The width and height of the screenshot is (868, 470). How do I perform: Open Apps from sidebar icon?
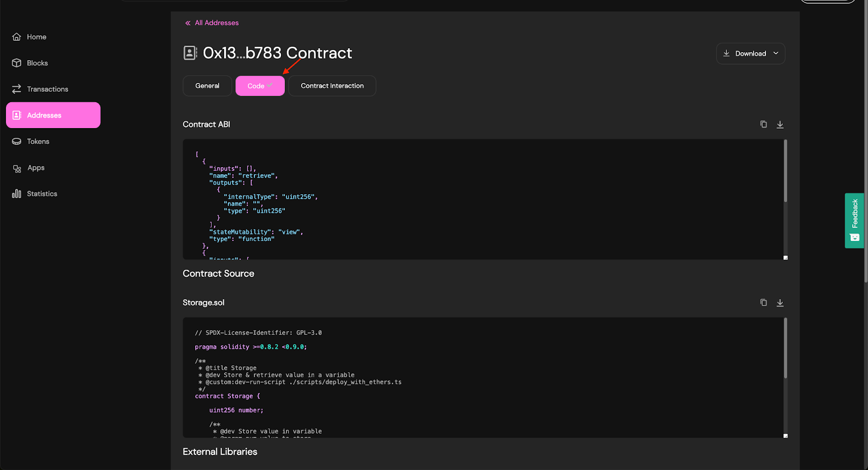click(x=17, y=168)
